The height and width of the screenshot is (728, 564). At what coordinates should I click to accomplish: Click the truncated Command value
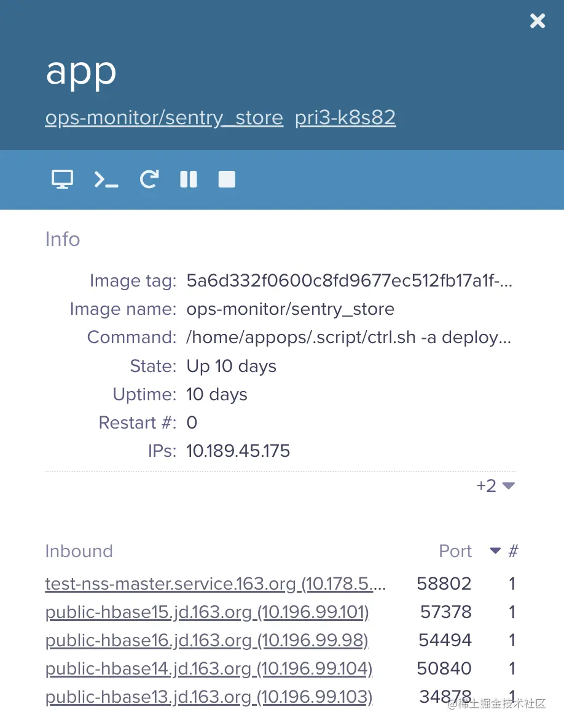[x=349, y=338]
